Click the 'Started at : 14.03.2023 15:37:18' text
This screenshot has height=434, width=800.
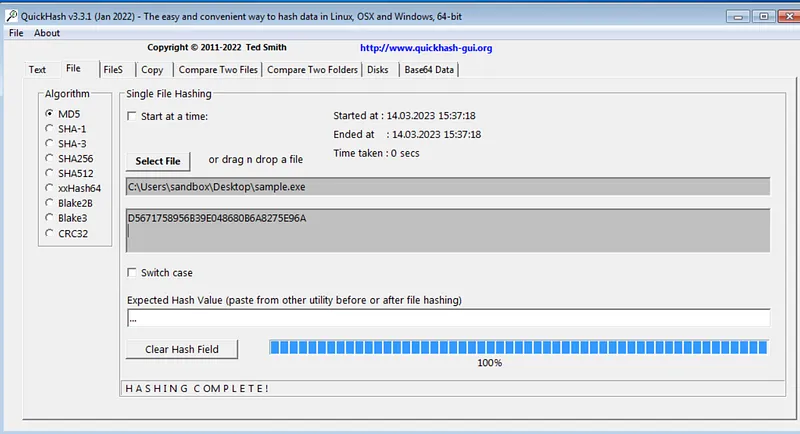pyautogui.click(x=404, y=116)
